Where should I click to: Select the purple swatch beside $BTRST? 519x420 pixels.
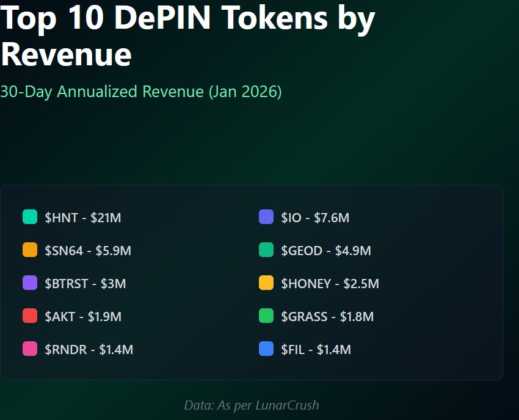coord(30,283)
